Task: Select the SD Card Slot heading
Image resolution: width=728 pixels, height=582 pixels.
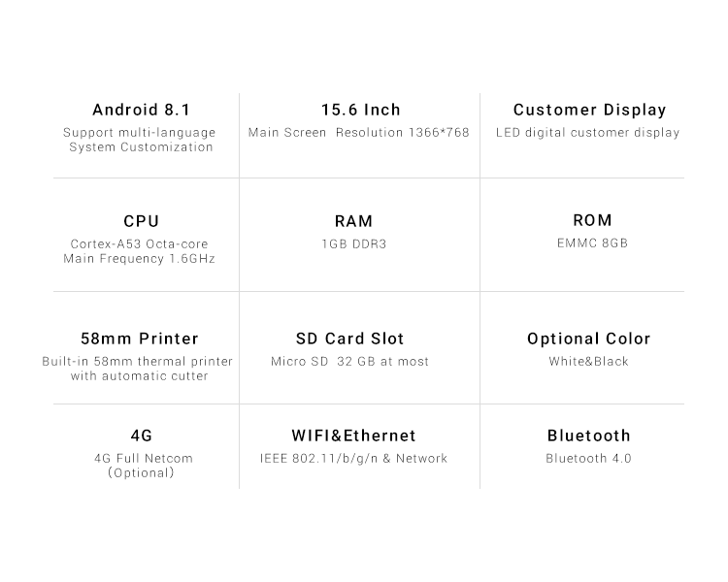Action: tap(349, 339)
